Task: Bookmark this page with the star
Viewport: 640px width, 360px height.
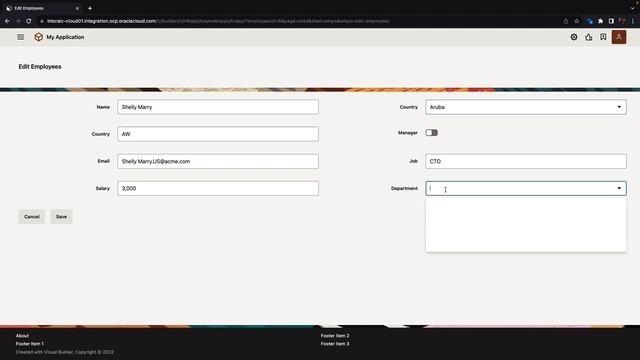Action: pos(576,21)
